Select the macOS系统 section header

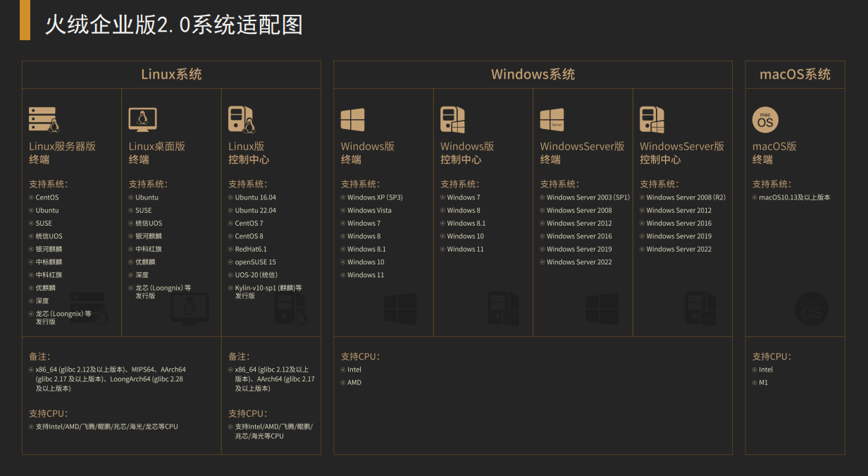tap(795, 74)
